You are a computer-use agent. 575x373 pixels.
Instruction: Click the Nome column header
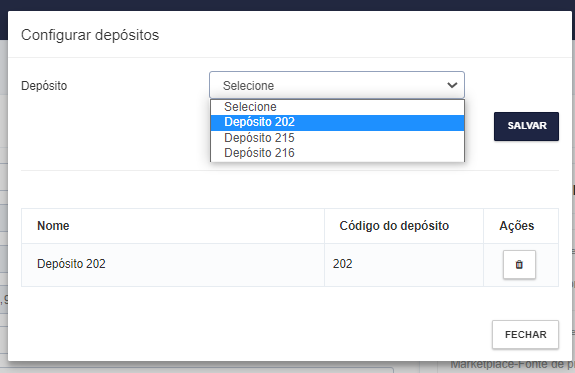pyautogui.click(x=53, y=226)
